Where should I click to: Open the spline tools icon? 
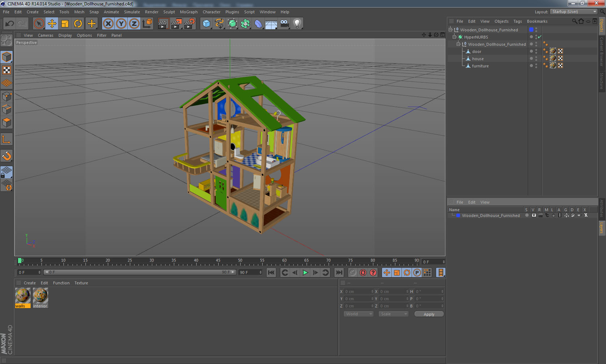point(219,24)
